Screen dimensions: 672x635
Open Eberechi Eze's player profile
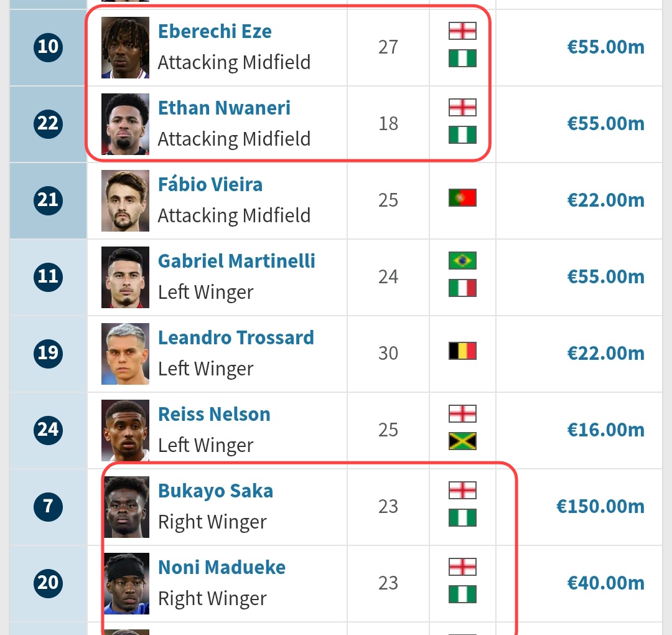point(215,31)
